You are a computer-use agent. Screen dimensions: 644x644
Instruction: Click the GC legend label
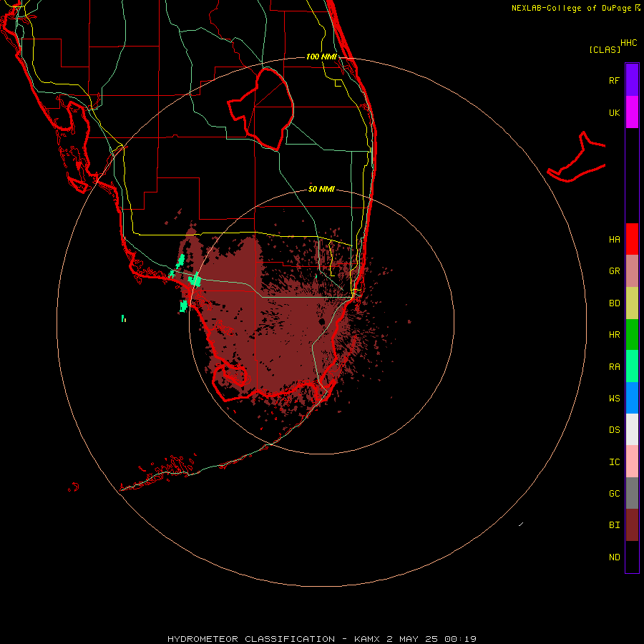click(614, 494)
